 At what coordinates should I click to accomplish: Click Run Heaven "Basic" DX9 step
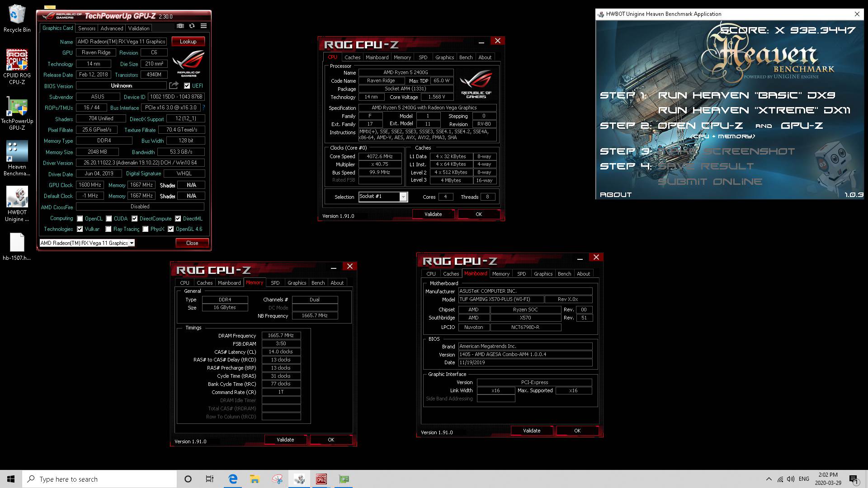(x=747, y=95)
